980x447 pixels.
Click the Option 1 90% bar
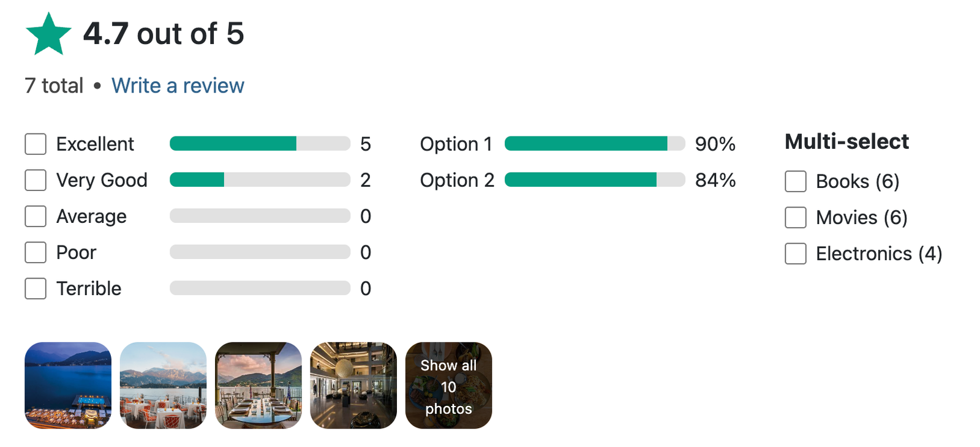(595, 143)
